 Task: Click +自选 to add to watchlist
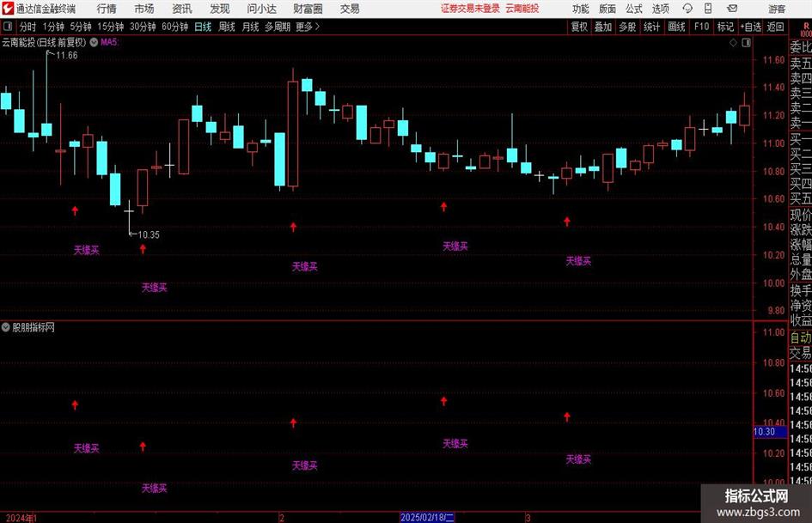coord(750,27)
